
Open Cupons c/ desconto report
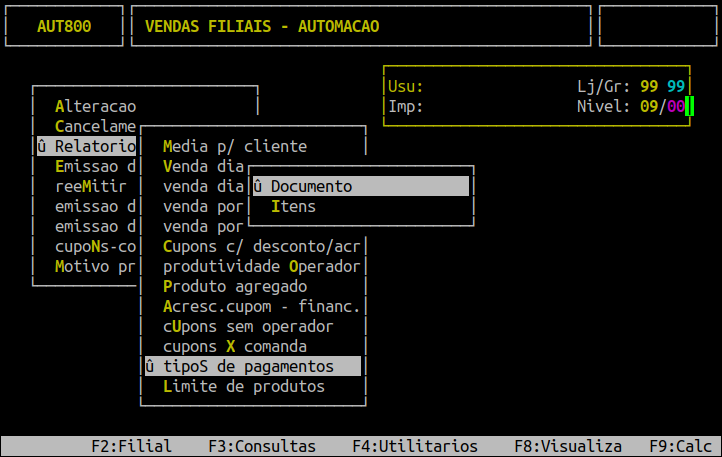[260, 246]
